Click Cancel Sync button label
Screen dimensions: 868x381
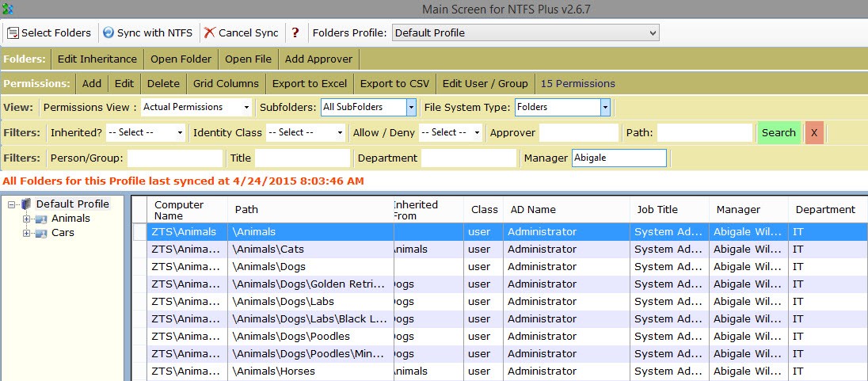pos(249,32)
